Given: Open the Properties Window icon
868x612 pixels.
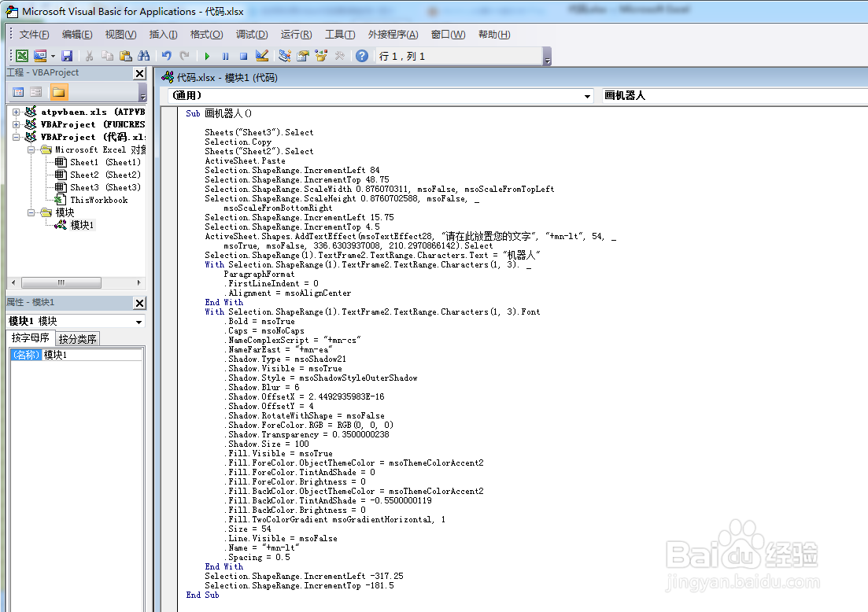Looking at the screenshot, I should coord(303,56).
